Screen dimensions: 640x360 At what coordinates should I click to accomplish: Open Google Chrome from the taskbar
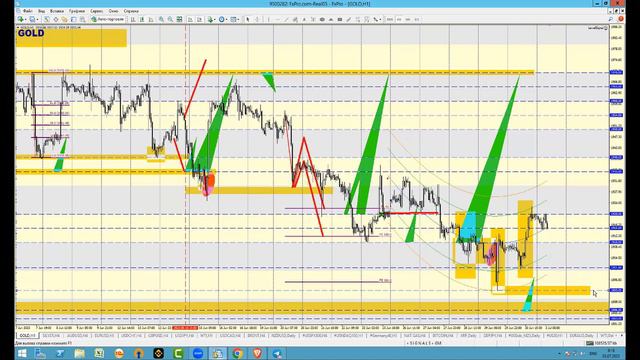point(238,353)
